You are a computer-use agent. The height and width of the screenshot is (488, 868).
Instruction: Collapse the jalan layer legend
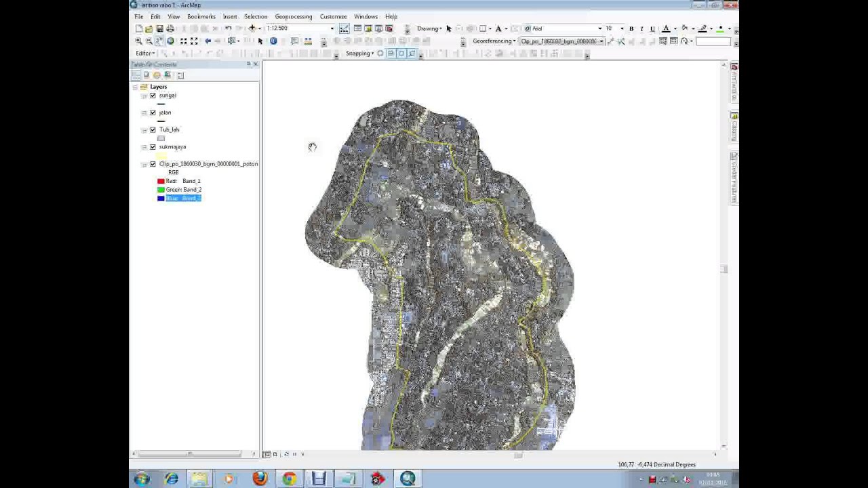(144, 113)
